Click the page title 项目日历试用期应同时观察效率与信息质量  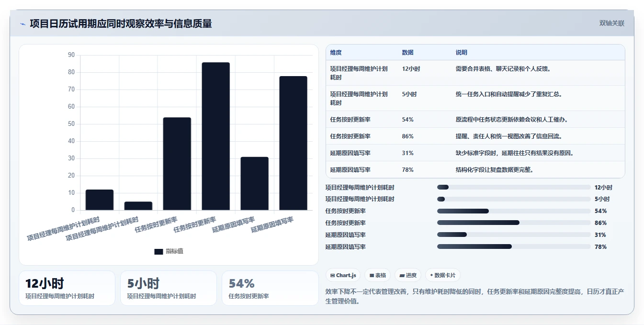click(x=121, y=23)
